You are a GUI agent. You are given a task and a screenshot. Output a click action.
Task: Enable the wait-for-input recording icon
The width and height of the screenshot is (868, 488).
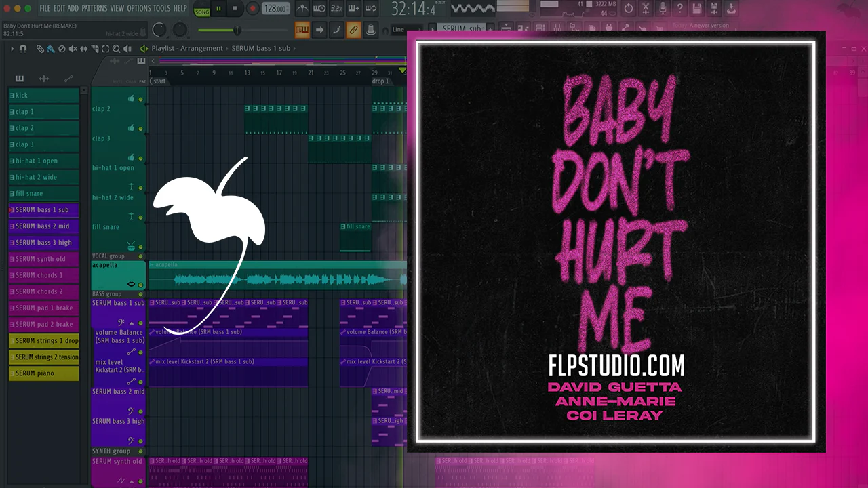click(319, 9)
